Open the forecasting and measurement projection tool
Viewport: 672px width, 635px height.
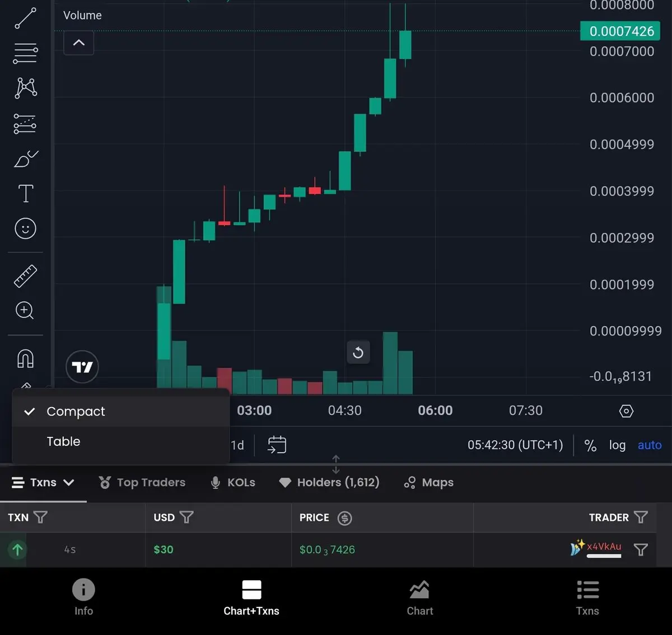25,124
